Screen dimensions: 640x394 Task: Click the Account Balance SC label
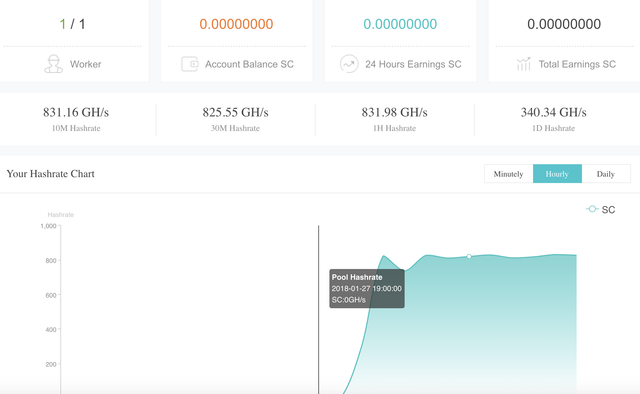(x=249, y=64)
